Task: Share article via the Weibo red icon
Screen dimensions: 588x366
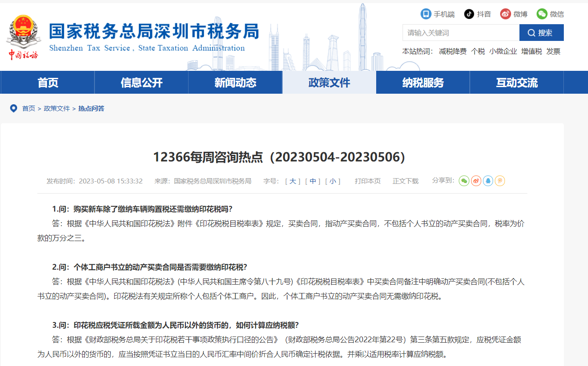Action: [x=475, y=181]
